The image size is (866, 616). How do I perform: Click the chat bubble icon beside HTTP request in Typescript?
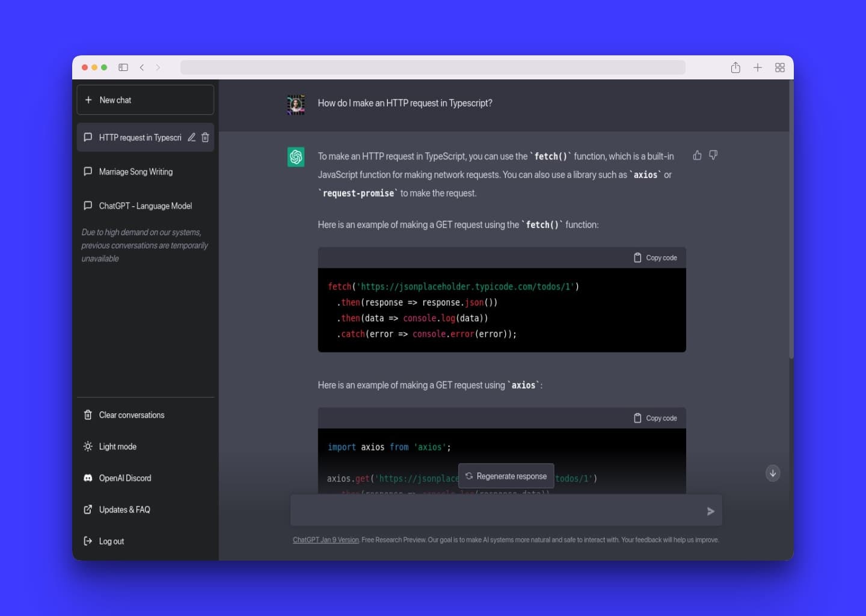(88, 137)
